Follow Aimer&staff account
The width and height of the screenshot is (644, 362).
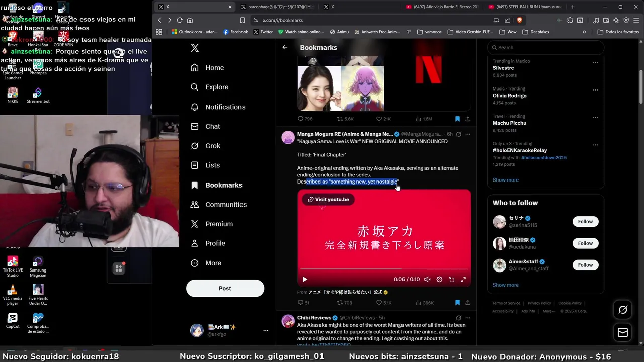pos(585,265)
